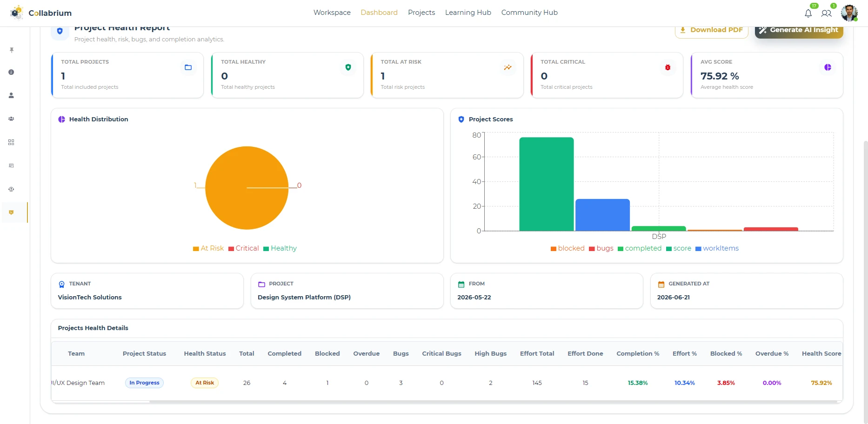Click the trend icon on Total At Risk card
The height and width of the screenshot is (424, 868).
(508, 67)
